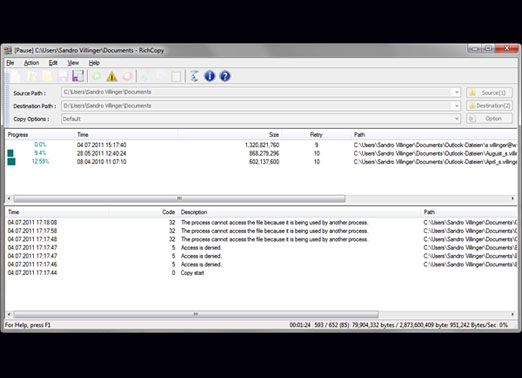Click the blue question mark help icon
This screenshot has height=378, width=522.
(x=225, y=76)
